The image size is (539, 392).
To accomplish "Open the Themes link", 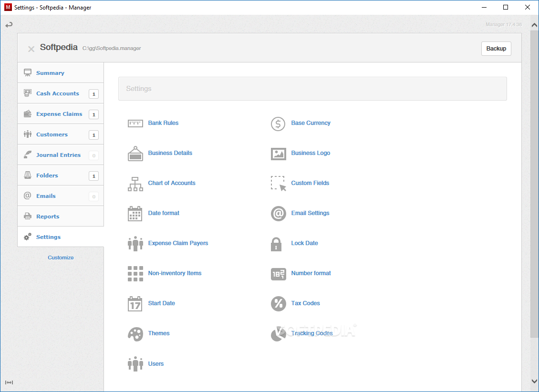I will 159,333.
